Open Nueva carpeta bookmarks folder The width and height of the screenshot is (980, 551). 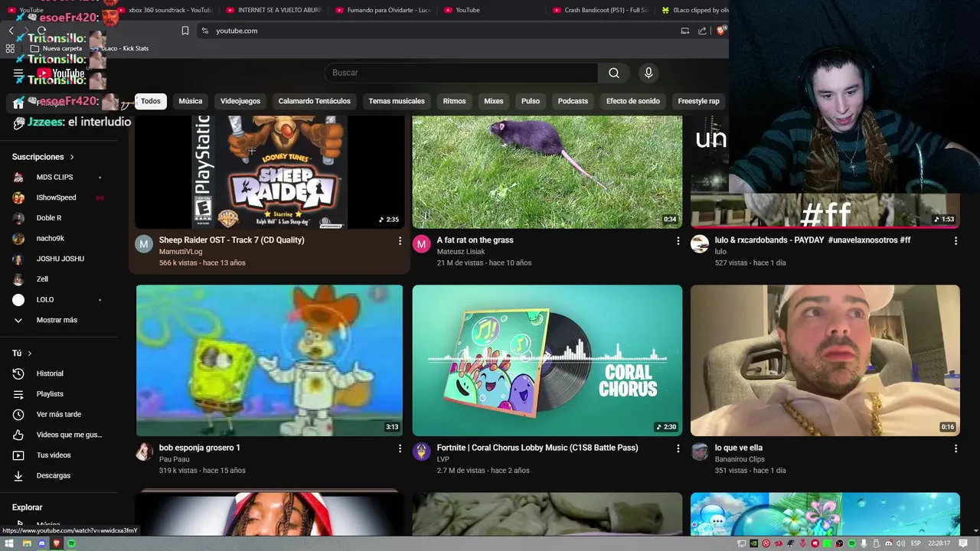56,48
